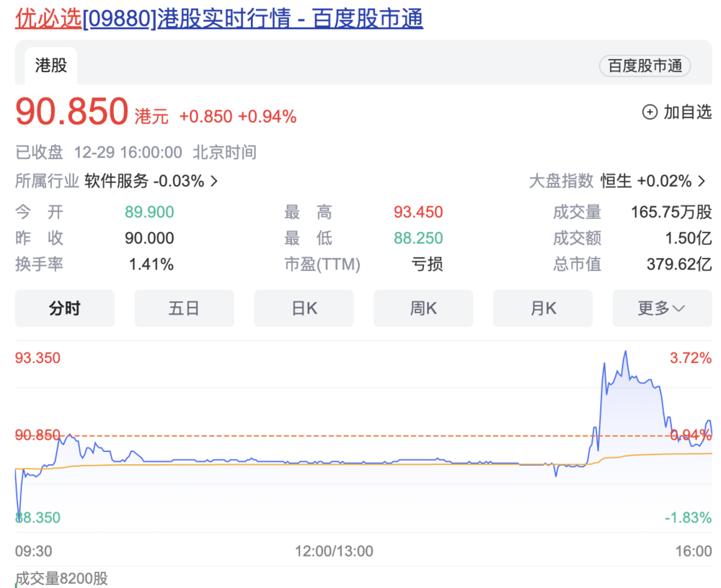This screenshot has width=721, height=588.
Task: Switch to 日K chart tab
Action: pyautogui.click(x=304, y=308)
